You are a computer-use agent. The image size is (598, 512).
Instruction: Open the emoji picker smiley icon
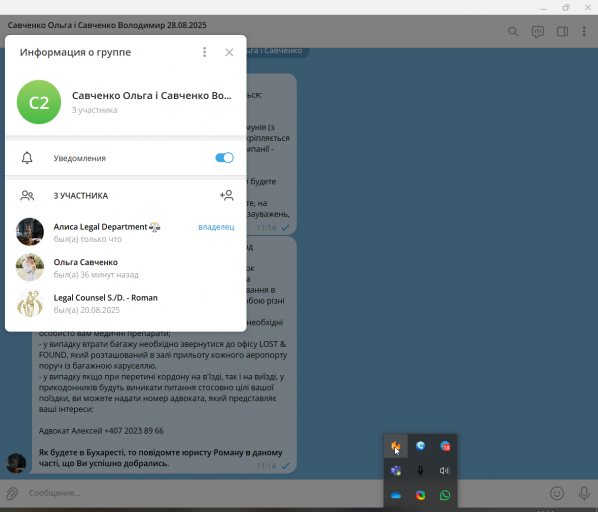(x=557, y=493)
